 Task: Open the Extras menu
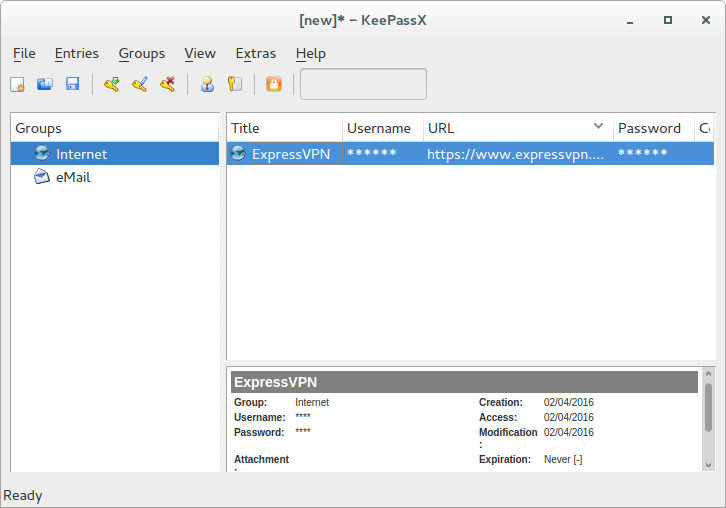coord(256,53)
